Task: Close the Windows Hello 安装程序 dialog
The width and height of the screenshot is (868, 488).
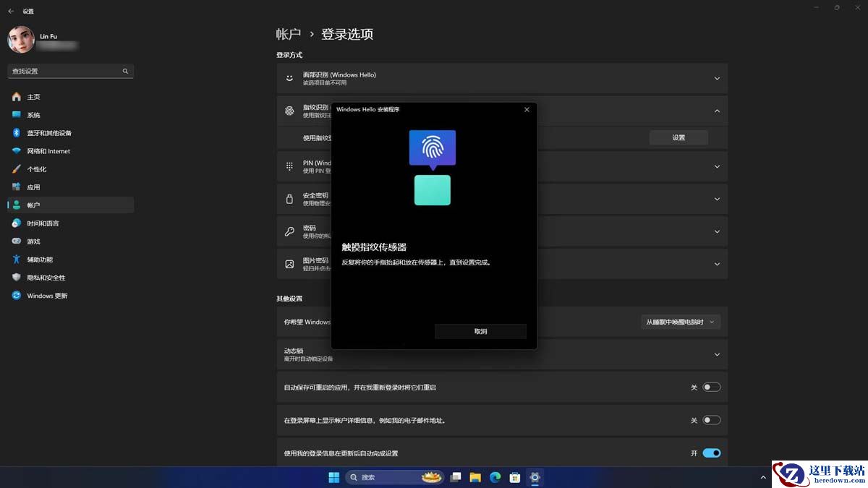Action: click(527, 110)
